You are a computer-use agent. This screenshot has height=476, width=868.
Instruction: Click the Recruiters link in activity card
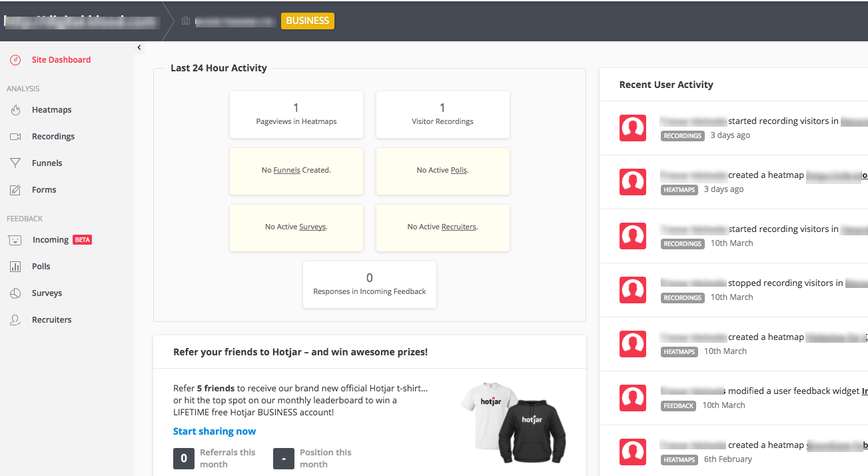tap(458, 227)
